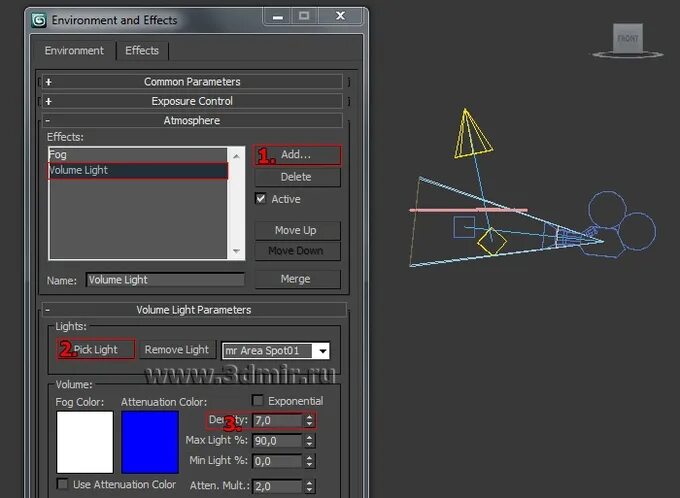Select the yellow diamond target in viewport
Image resolution: width=680 pixels, height=498 pixels.
pos(492,241)
